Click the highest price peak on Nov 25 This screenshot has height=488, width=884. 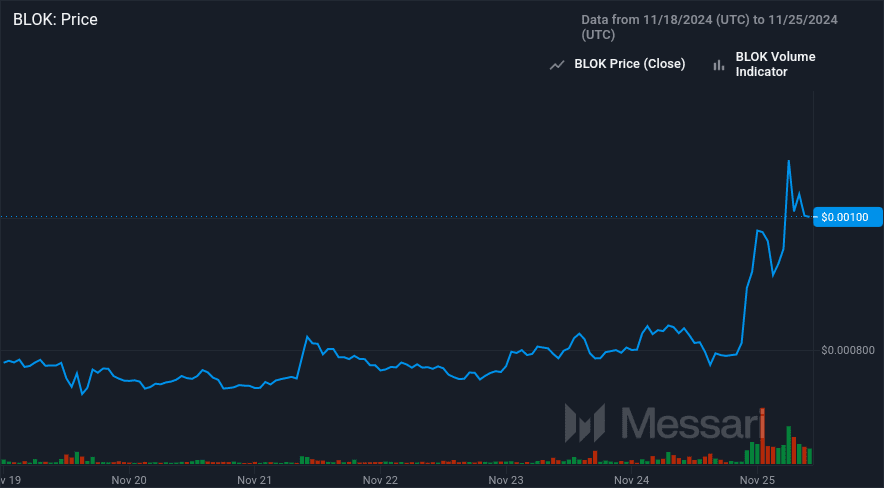(790, 160)
